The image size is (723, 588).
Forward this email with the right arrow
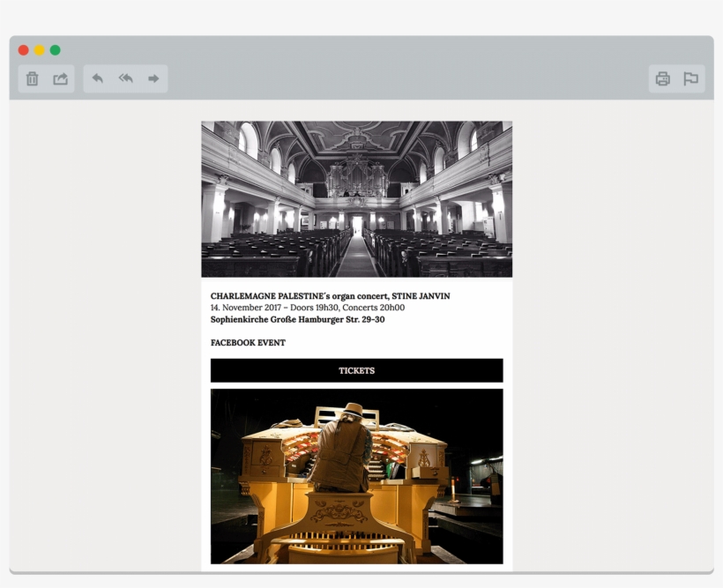153,79
